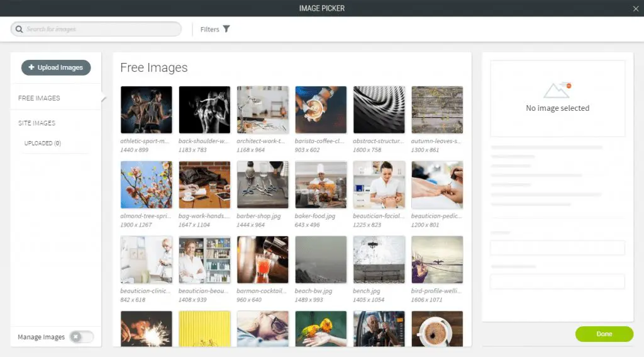644x357 pixels.
Task: Pick the autumn-leaves image
Action: [437, 110]
